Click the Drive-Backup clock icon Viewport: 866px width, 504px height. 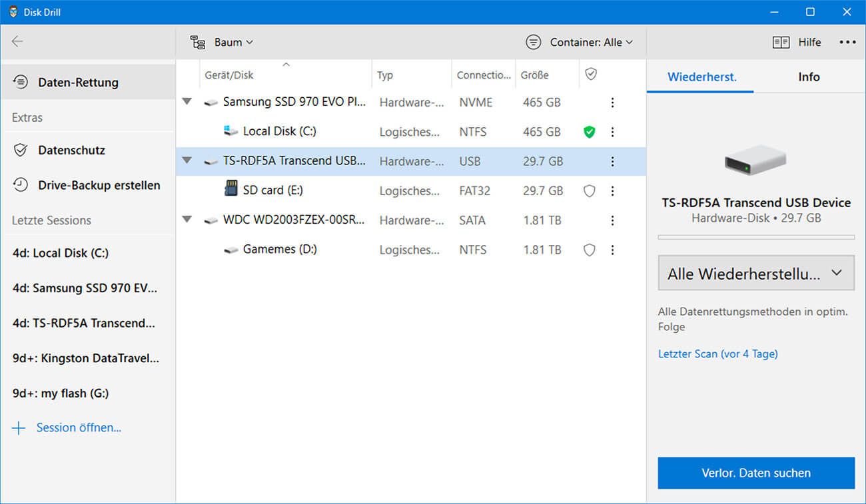click(x=21, y=185)
